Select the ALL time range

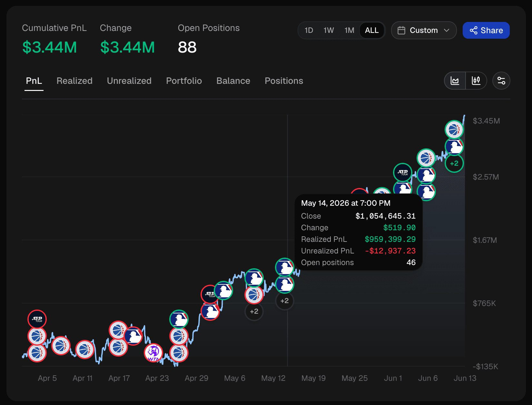pos(372,30)
